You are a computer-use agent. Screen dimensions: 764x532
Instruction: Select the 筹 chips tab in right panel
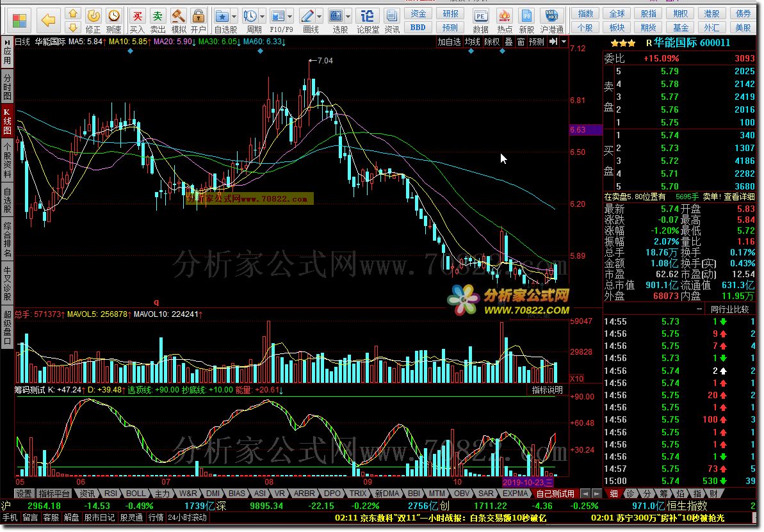pos(663,494)
